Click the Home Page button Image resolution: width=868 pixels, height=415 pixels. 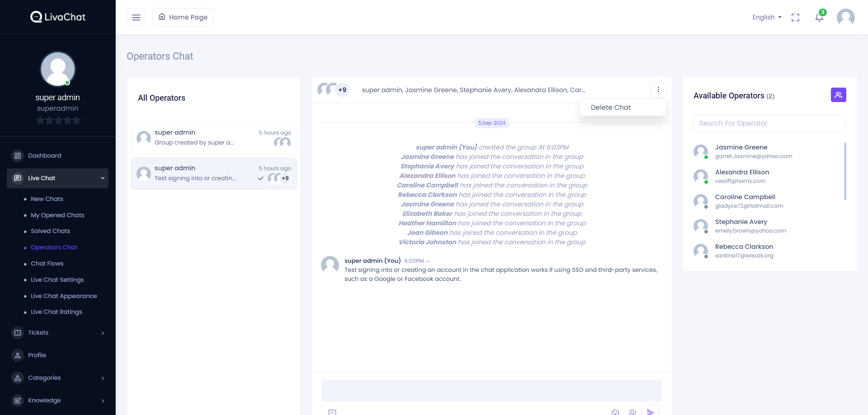(x=183, y=17)
